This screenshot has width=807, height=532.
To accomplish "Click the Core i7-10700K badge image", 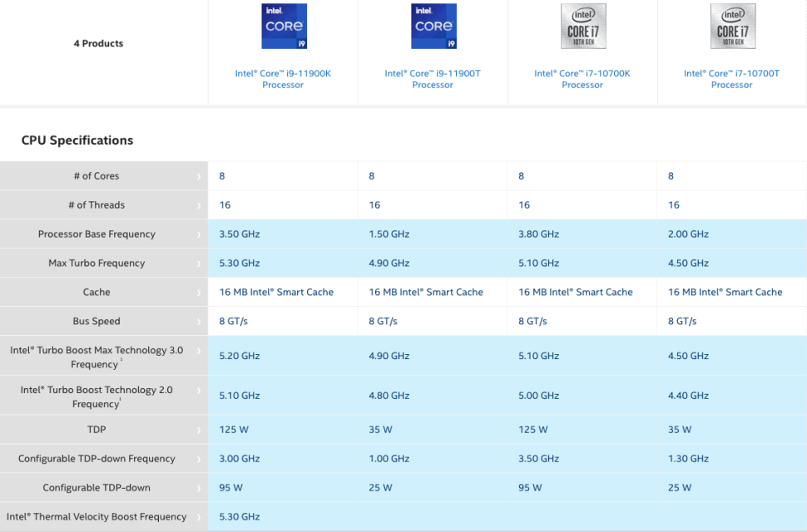I will point(583,27).
